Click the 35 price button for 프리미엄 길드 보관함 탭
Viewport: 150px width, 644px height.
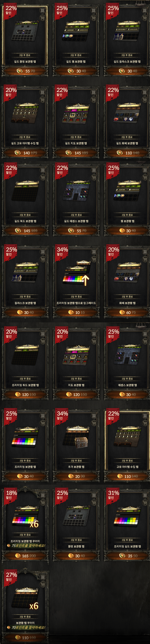tap(127, 556)
